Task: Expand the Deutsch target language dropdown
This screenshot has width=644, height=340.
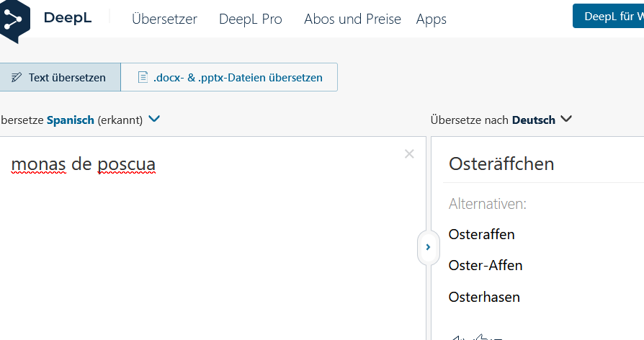Action: pyautogui.click(x=566, y=120)
